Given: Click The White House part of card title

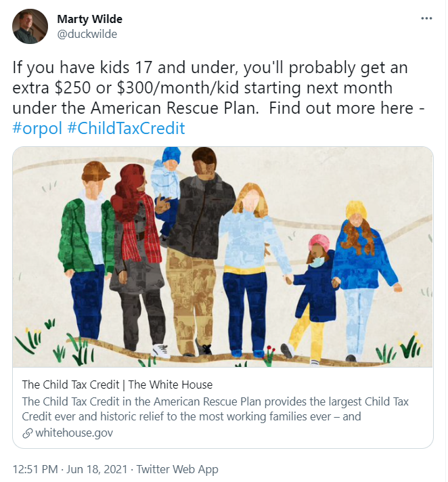Looking at the screenshot, I should [171, 385].
